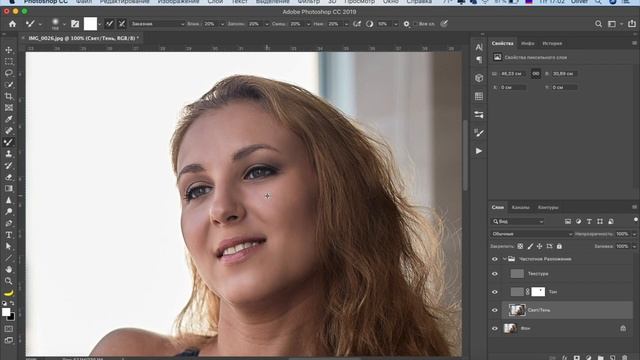Open the blend mode dropdown Обычные
The image size is (640, 360).
pyautogui.click(x=531, y=234)
